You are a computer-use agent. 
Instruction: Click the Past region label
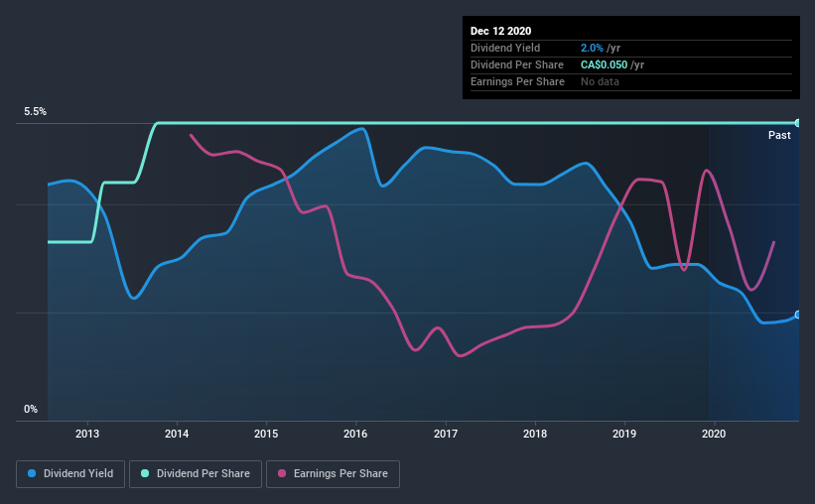pos(779,135)
